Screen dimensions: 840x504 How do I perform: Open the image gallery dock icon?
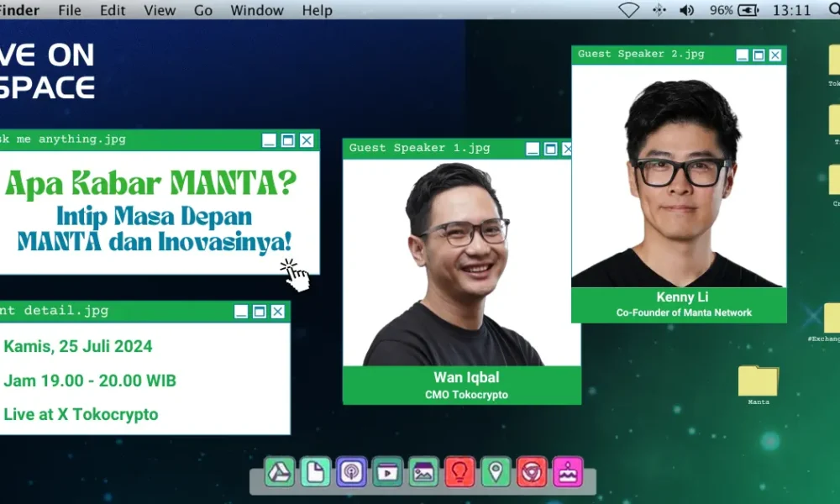[x=423, y=472]
